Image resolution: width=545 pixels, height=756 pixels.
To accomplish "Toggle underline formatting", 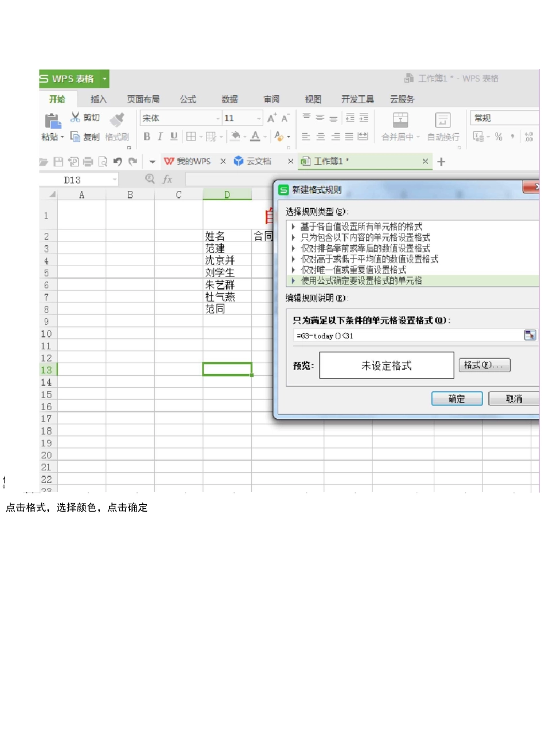I will coord(174,137).
